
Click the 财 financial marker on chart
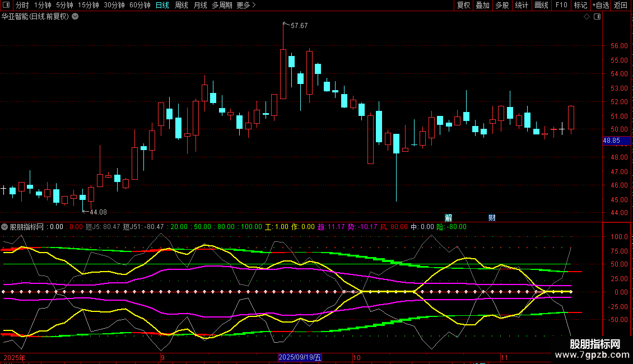tap(492, 217)
